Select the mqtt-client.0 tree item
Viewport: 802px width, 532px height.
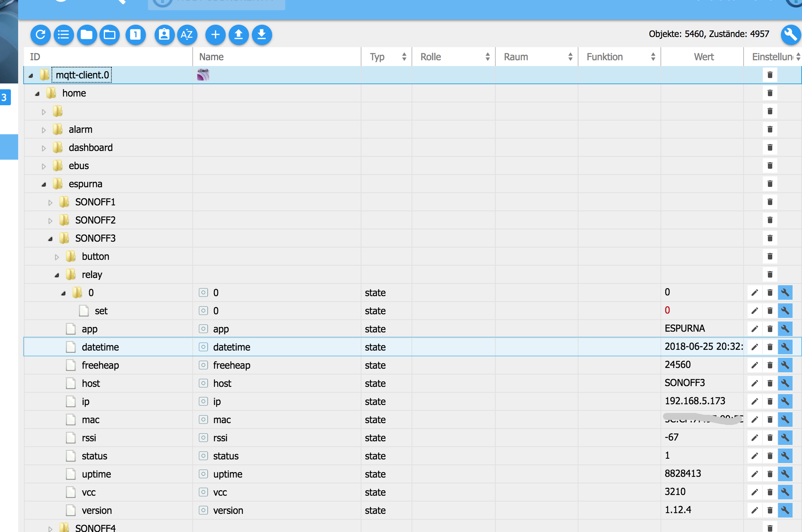(x=82, y=75)
